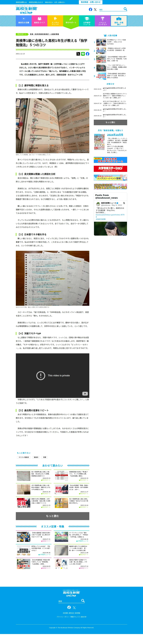Open 大学情報ステーション banner

click(110, 169)
